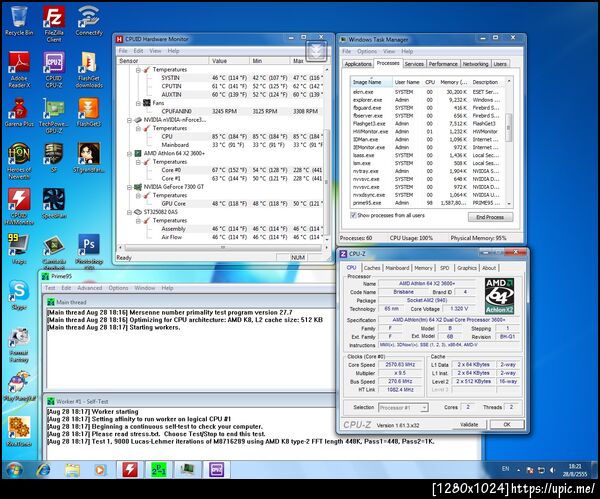600x499 pixels.
Task: Switch to the Services tab in Task Manager
Action: (414, 64)
